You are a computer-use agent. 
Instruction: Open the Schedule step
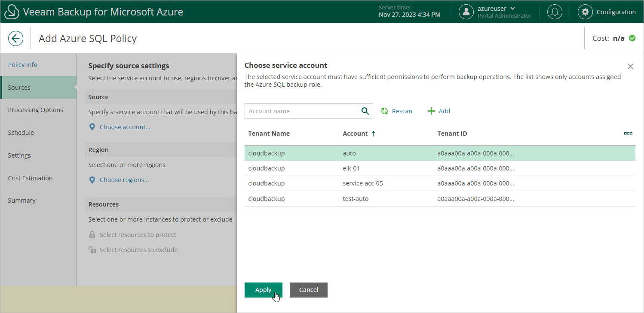[x=21, y=133]
